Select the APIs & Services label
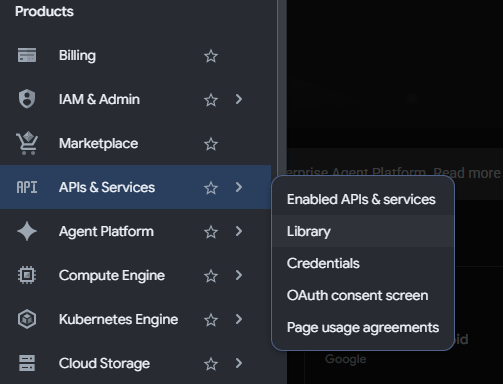Screen dimensions: 503x384 (107, 187)
